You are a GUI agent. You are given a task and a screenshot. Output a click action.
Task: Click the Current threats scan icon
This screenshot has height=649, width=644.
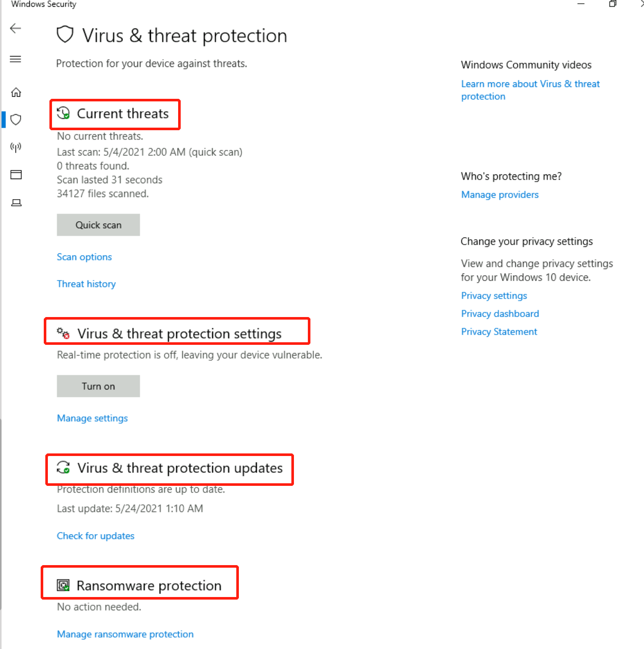click(63, 113)
